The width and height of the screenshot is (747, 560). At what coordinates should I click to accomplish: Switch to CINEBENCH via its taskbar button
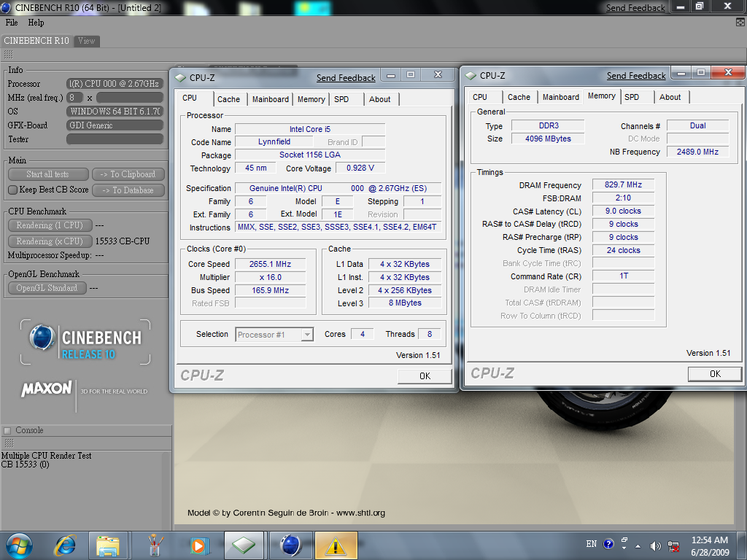click(290, 545)
